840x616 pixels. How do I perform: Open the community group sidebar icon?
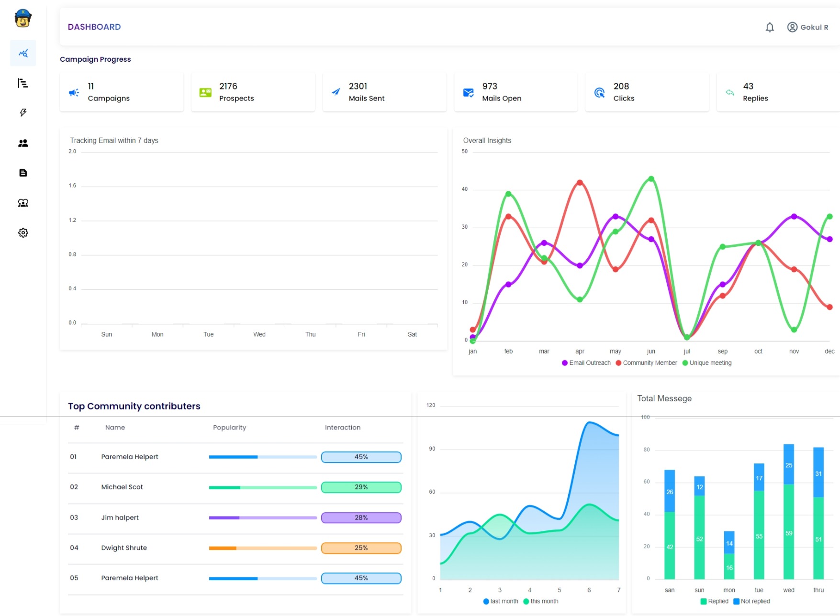click(x=23, y=203)
